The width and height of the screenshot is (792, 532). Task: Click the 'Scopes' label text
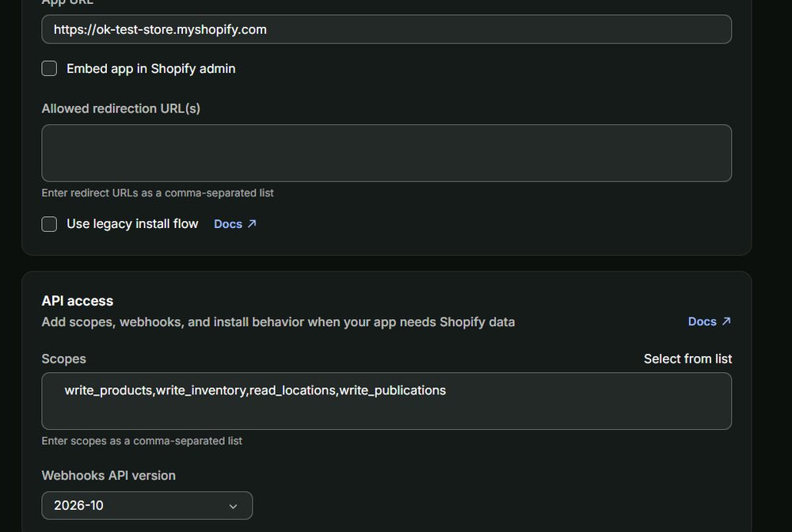click(x=63, y=359)
